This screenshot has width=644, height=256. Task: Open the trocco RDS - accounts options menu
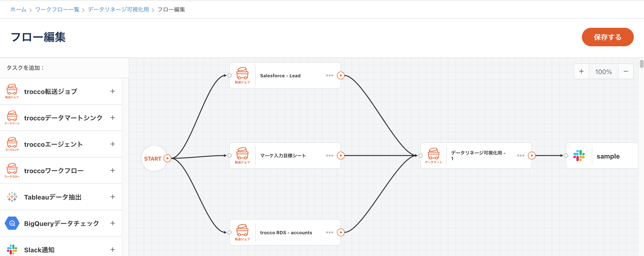[x=330, y=232]
